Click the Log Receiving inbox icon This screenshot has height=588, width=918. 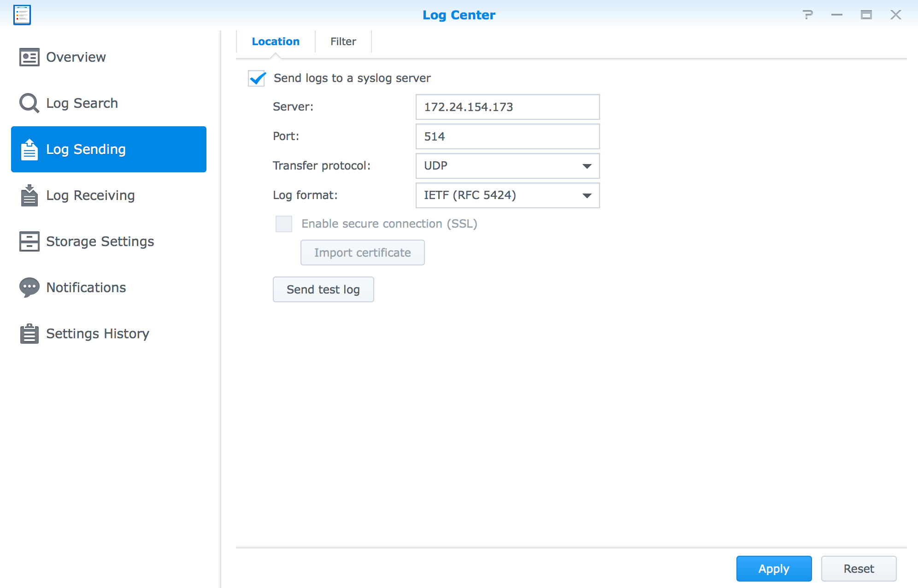click(29, 195)
